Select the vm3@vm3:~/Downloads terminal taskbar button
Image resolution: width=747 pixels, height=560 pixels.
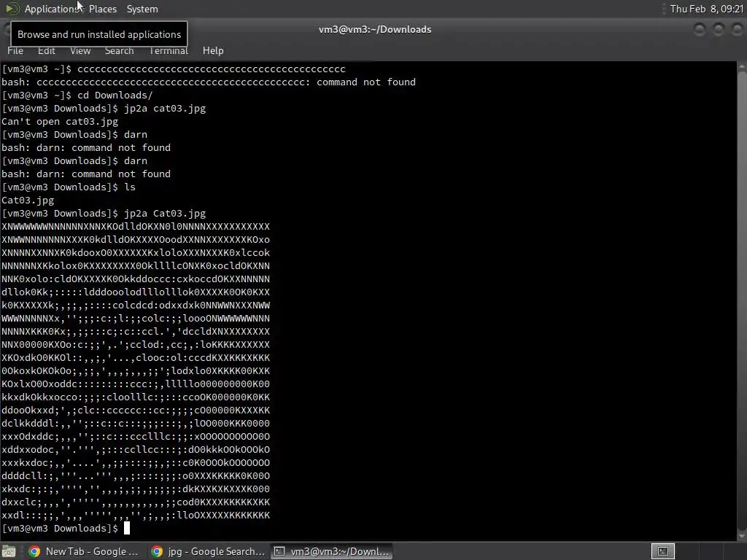coord(333,551)
